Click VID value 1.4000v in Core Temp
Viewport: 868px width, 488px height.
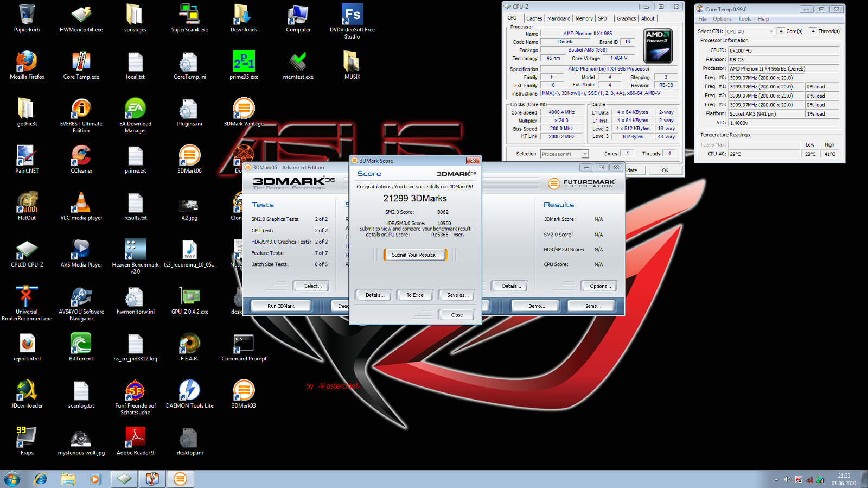coord(783,123)
